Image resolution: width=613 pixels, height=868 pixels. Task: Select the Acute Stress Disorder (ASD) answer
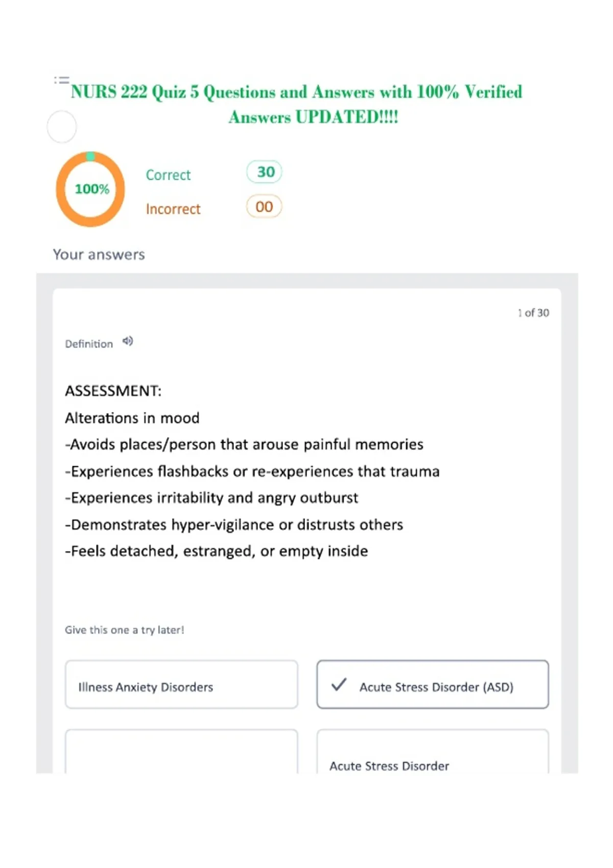pyautogui.click(x=433, y=684)
